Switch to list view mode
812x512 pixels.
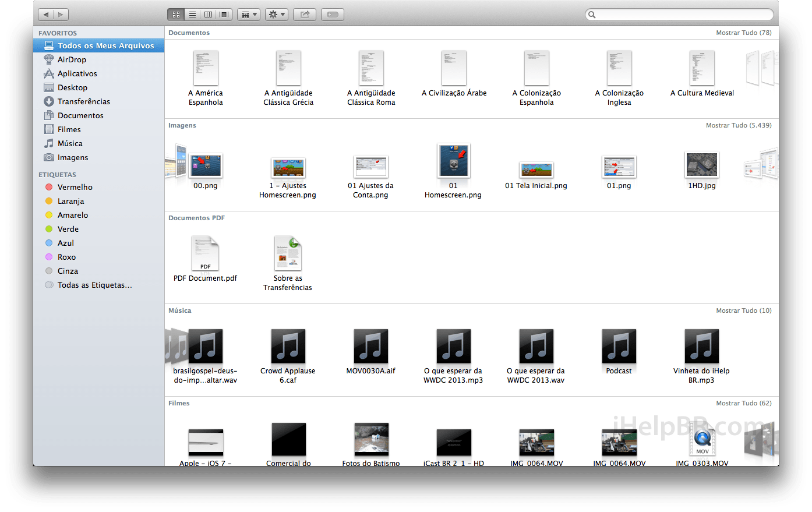point(192,15)
